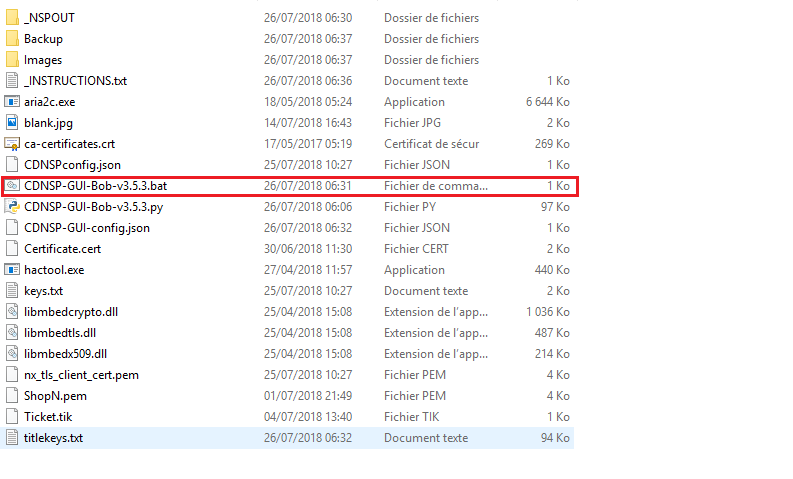This screenshot has height=479, width=793.
Task: Click the CDNSP-GUI-config.json file name
Action: (87, 228)
